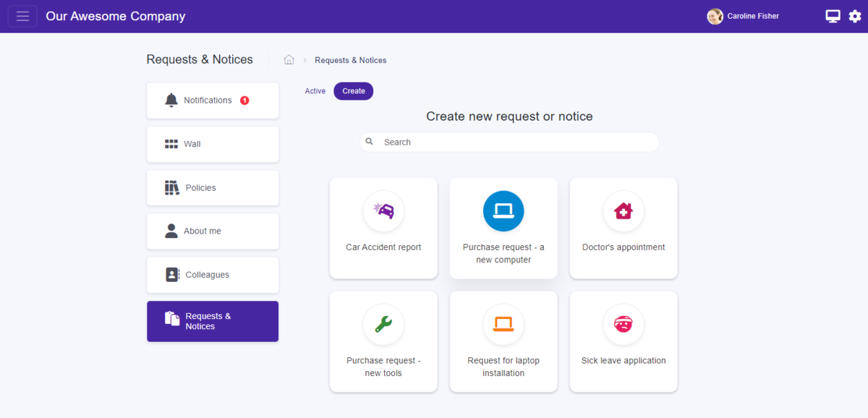Open Purchase request - a new computer card
The height and width of the screenshot is (418, 868).
click(503, 229)
